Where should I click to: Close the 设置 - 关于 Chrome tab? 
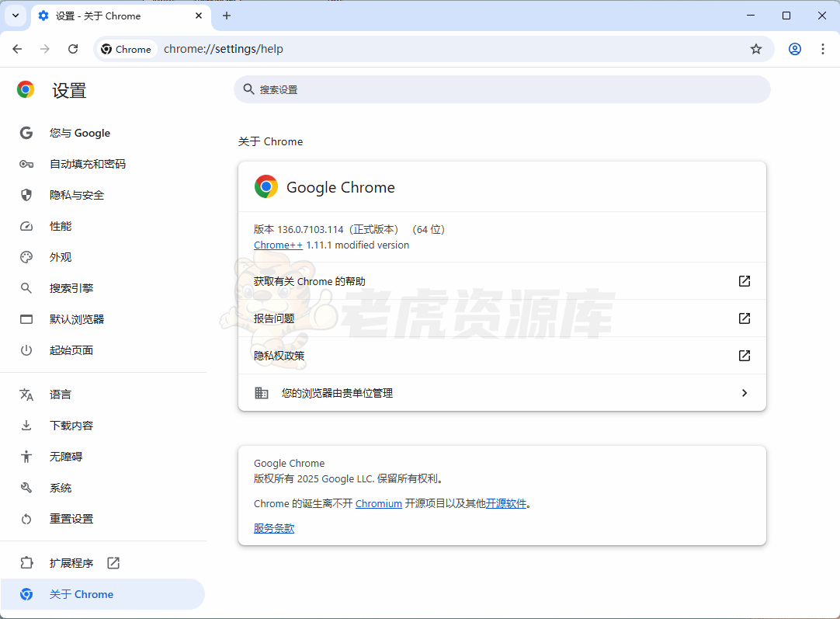click(199, 16)
